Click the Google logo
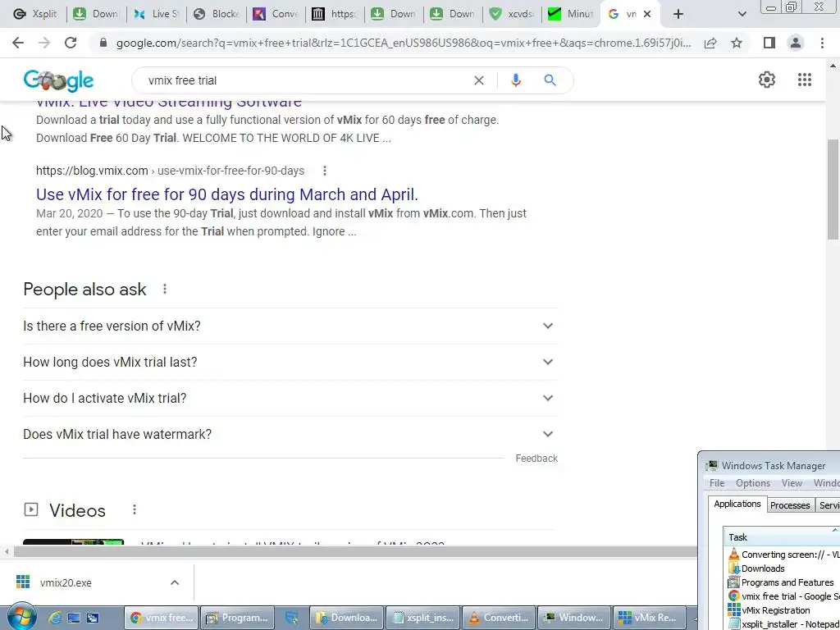Viewport: 840px width, 630px height. 58,80
